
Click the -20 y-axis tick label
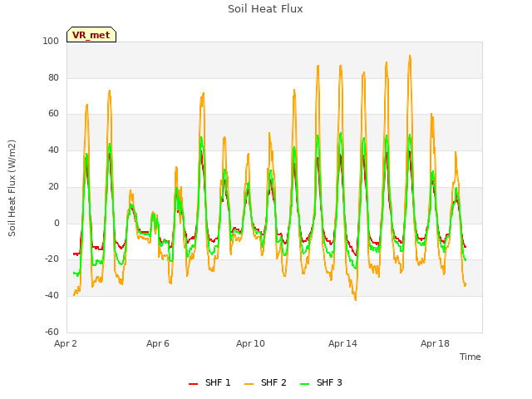pyautogui.click(x=52, y=259)
